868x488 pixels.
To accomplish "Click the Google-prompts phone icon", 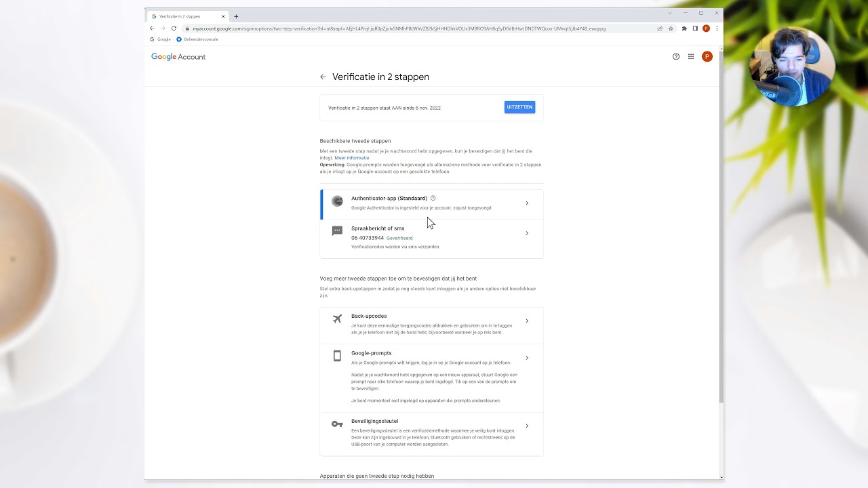I will 337,356.
